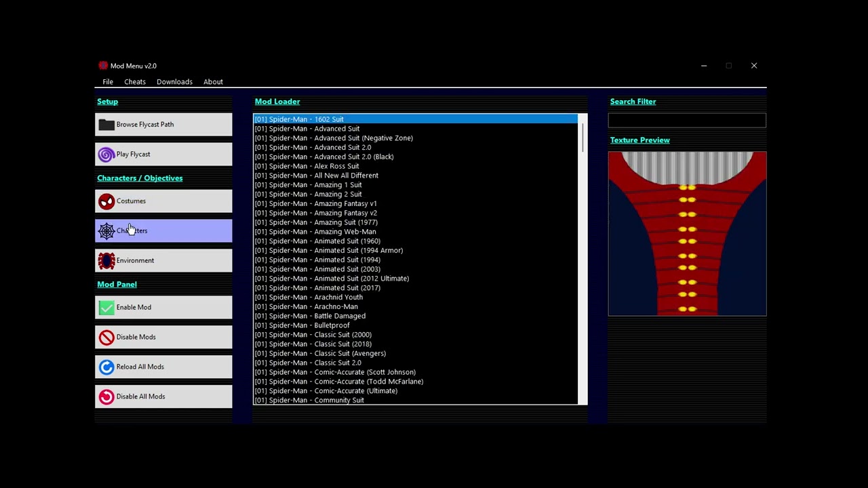Select "Spider-Man - 1602 Suit" in the list

[x=416, y=119]
